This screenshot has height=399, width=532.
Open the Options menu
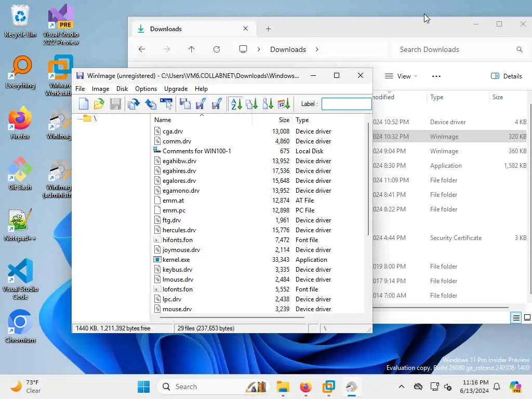tap(146, 89)
